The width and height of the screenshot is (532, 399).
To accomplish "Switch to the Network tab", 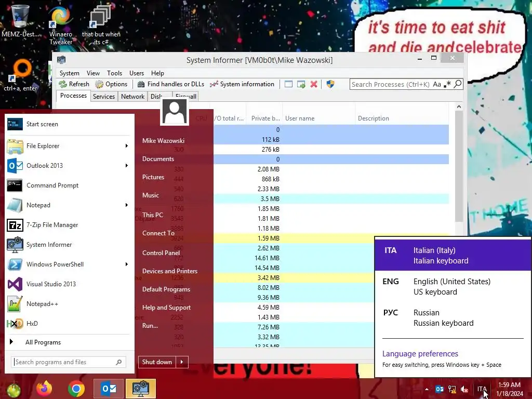I will (132, 96).
